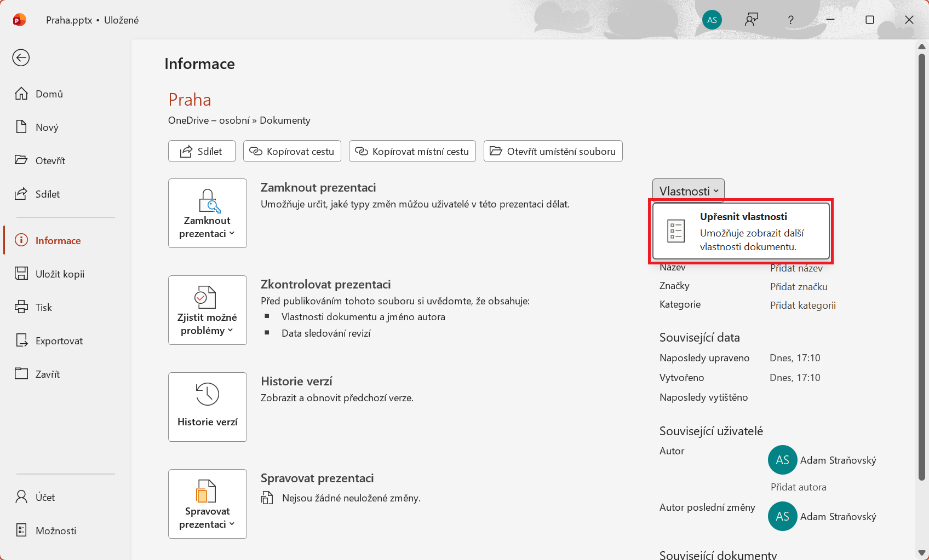Click the Praha presentation title

190,100
